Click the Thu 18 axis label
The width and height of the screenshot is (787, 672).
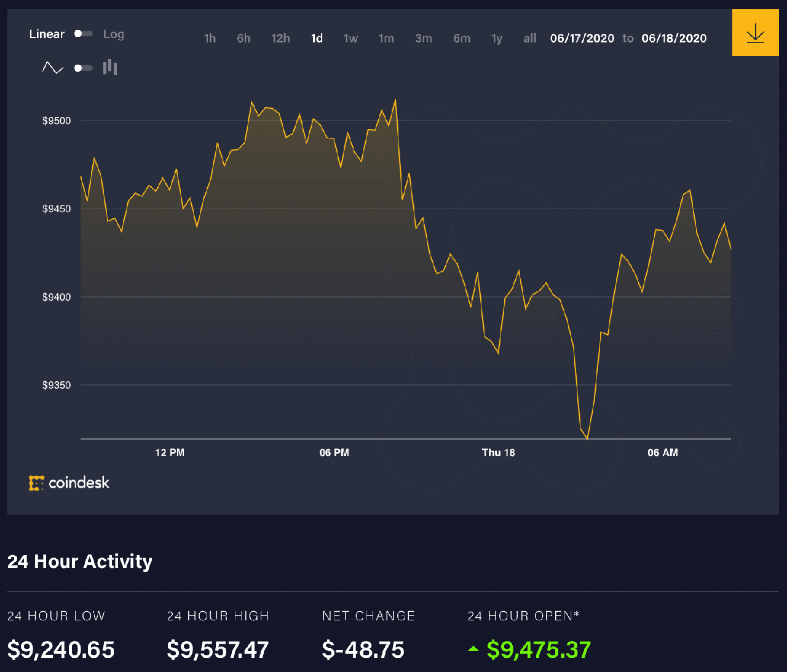point(499,453)
